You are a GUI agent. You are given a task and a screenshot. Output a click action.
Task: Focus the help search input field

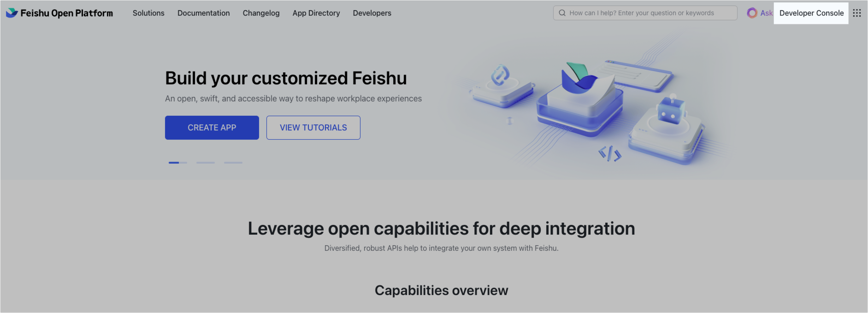coord(645,13)
